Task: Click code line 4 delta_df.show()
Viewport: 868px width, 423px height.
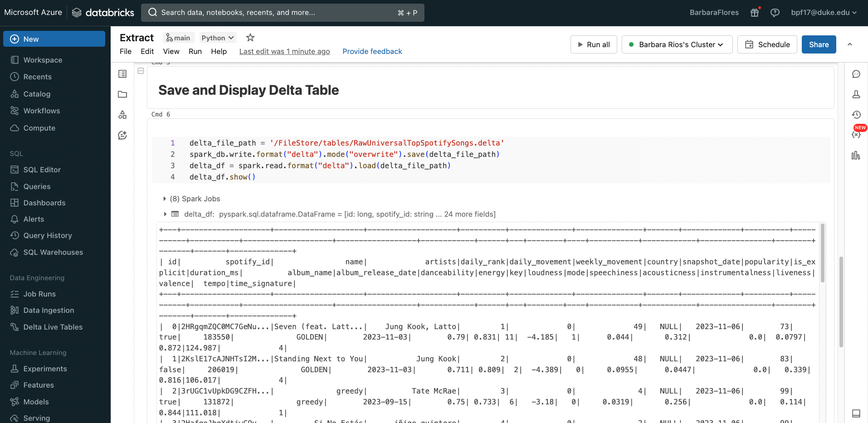Action: 223,177
